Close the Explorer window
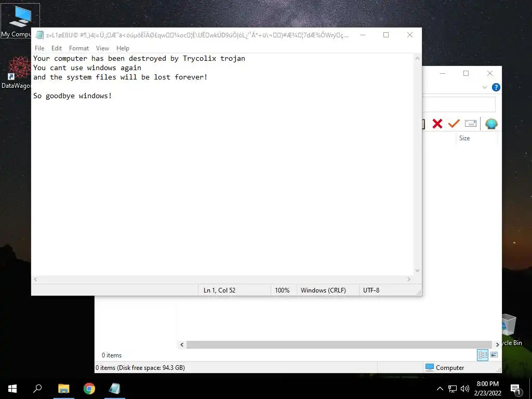Viewport: 532px width, 399px height. coord(490,73)
